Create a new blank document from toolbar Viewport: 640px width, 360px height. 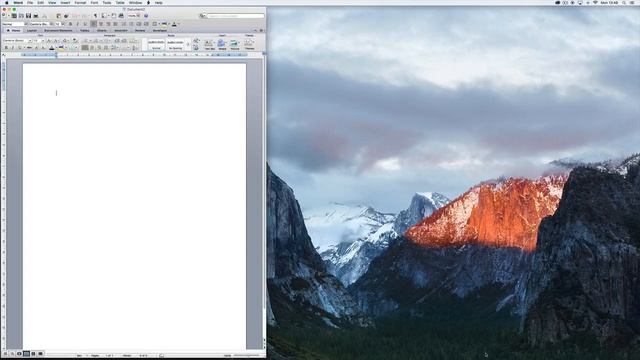(x=4, y=16)
